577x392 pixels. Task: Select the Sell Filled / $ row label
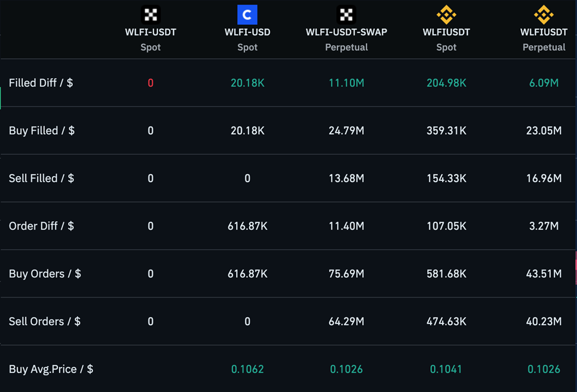41,179
